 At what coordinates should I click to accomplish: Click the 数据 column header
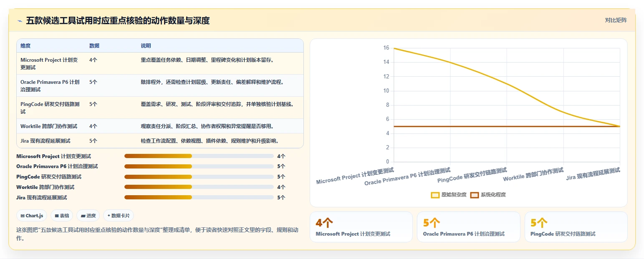(94, 46)
